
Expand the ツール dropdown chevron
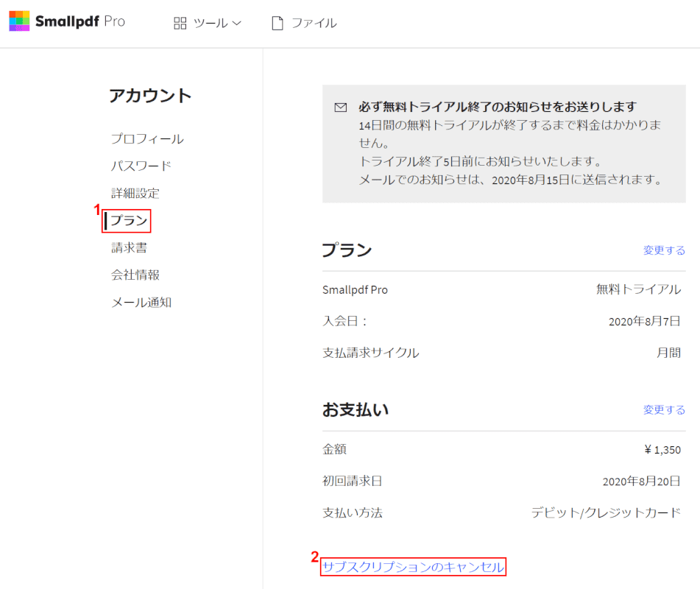point(236,24)
